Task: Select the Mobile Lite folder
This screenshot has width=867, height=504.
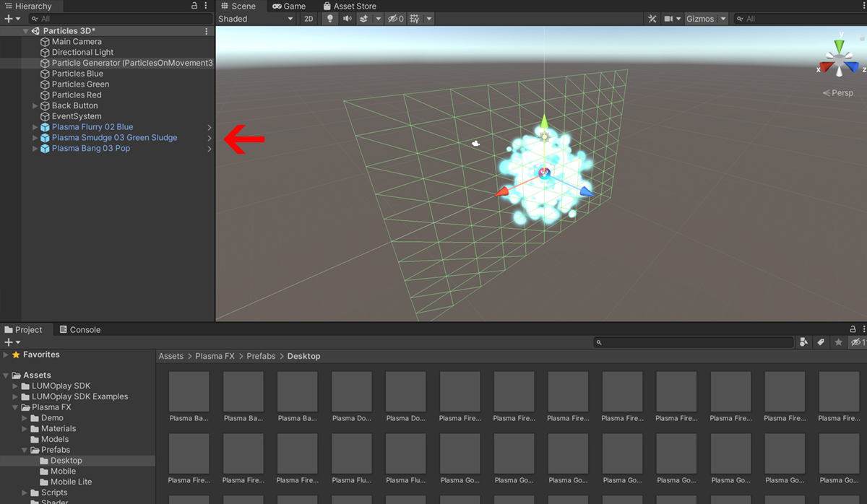Action: pyautogui.click(x=71, y=482)
